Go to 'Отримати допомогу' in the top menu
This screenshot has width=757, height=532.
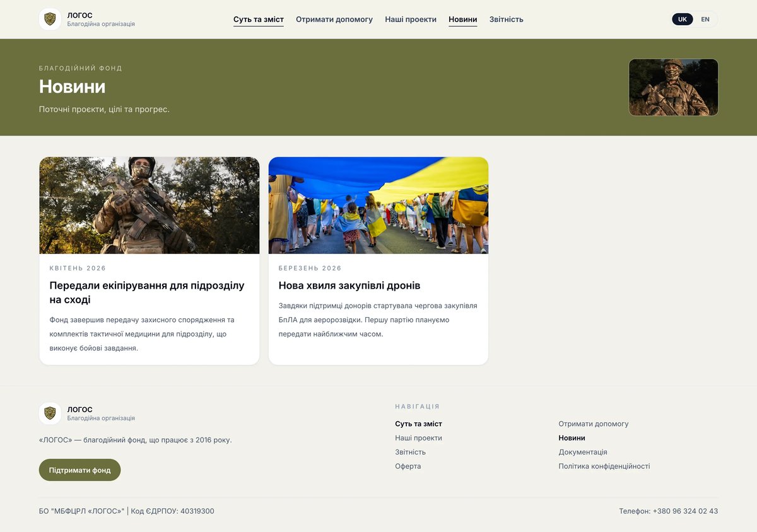click(334, 20)
